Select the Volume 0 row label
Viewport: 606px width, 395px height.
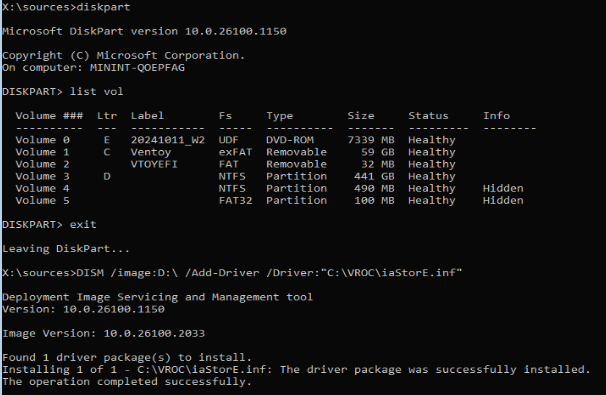43,140
